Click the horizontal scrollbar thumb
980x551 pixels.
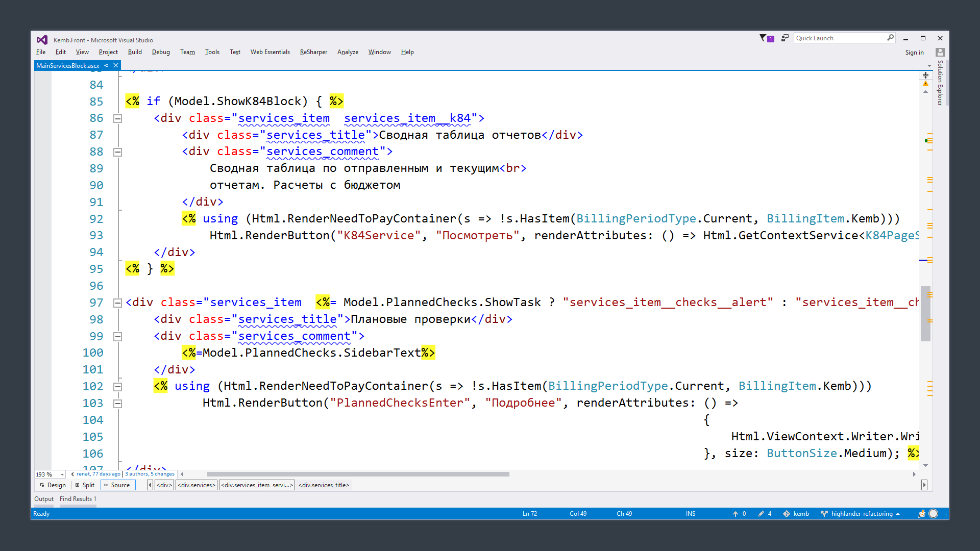pos(357,474)
